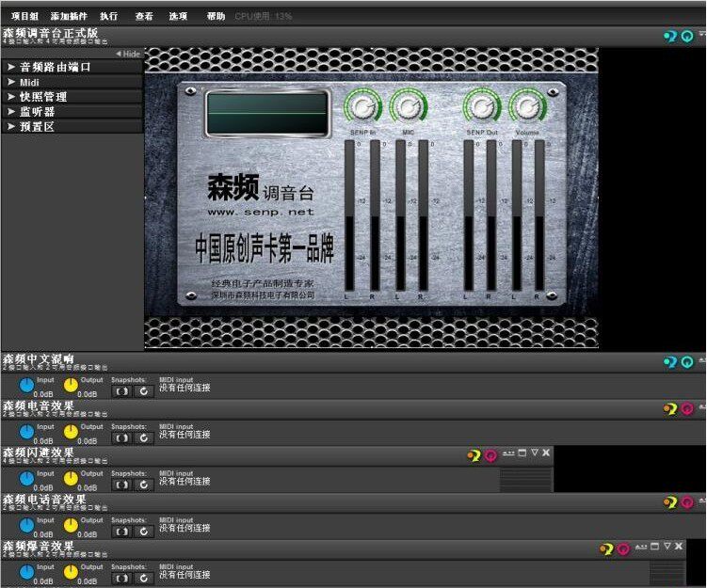Click the store snapshot icon of 森频电话音效果
707x588 pixels.
[x=121, y=532]
